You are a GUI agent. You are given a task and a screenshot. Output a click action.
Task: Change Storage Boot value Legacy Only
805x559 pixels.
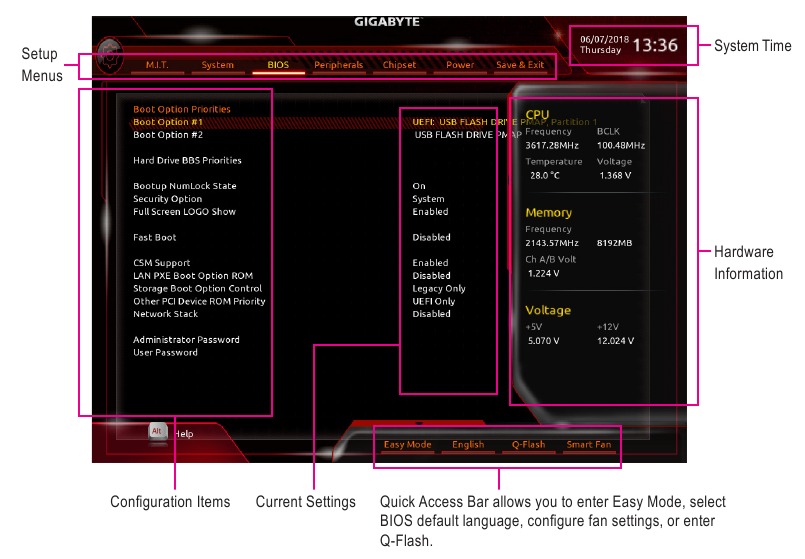(439, 288)
